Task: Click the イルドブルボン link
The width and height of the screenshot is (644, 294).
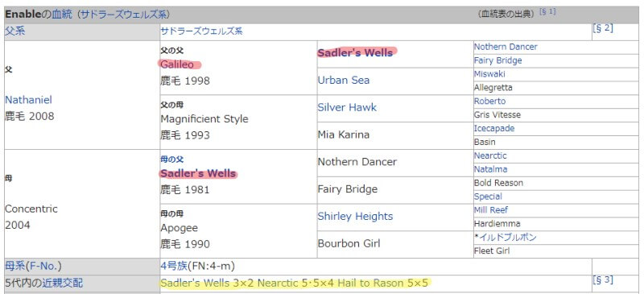Action: 508,238
